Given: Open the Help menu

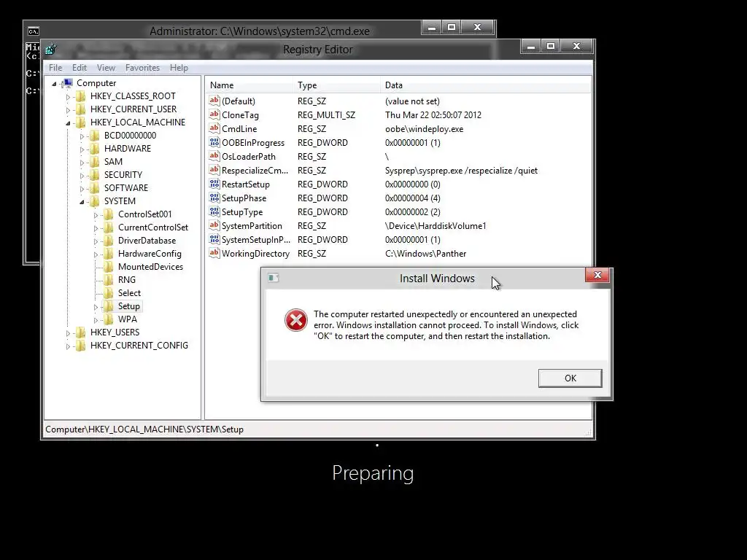Looking at the screenshot, I should pos(179,68).
